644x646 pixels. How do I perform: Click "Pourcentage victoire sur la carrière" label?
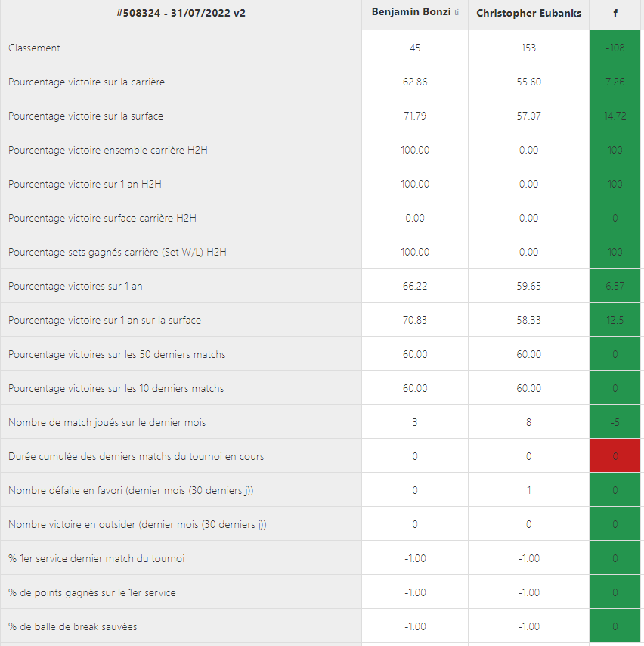point(86,82)
